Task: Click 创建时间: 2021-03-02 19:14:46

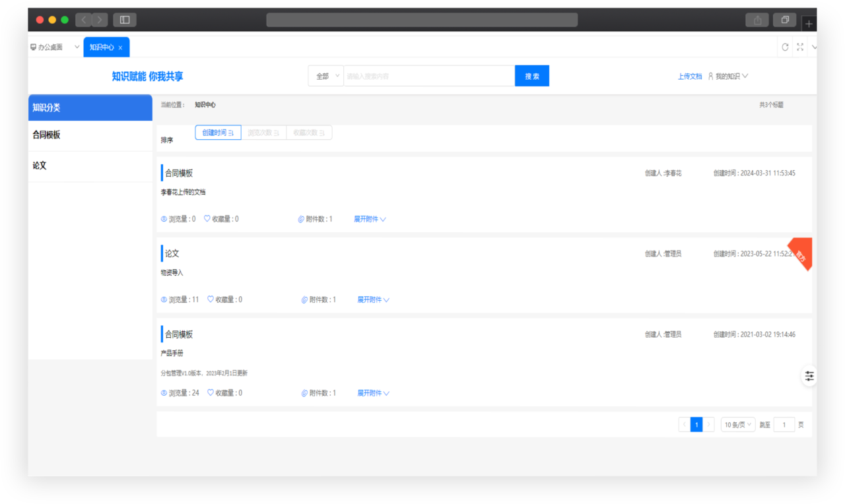Action: point(754,334)
